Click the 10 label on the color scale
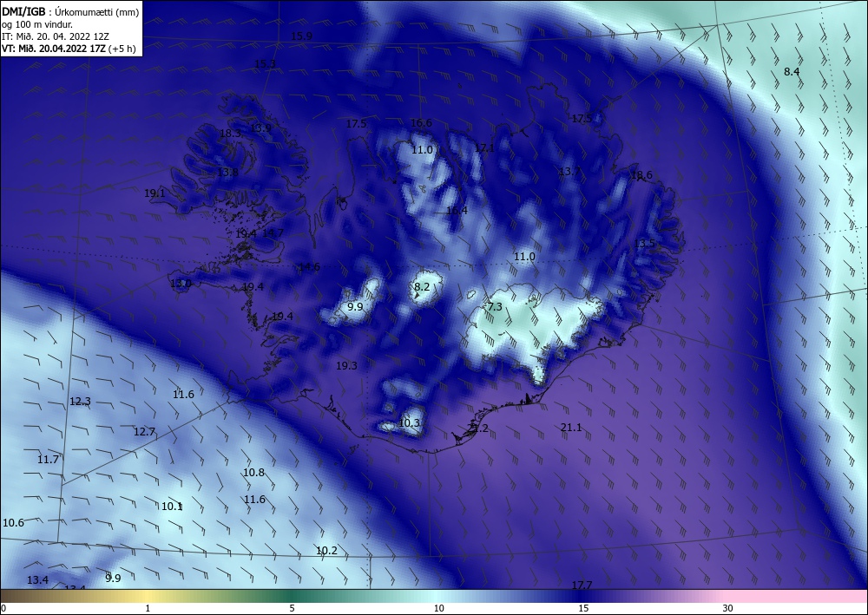This screenshot has width=868, height=615. 438,608
